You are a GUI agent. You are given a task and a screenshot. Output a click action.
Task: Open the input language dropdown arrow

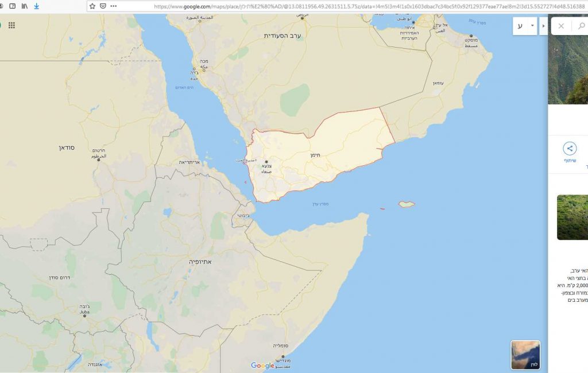pyautogui.click(x=532, y=26)
